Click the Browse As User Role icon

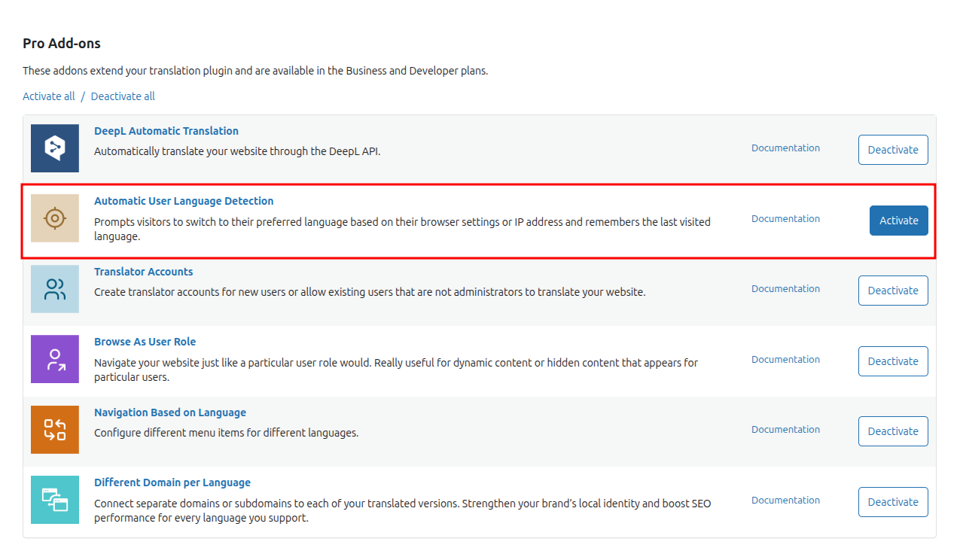point(54,359)
